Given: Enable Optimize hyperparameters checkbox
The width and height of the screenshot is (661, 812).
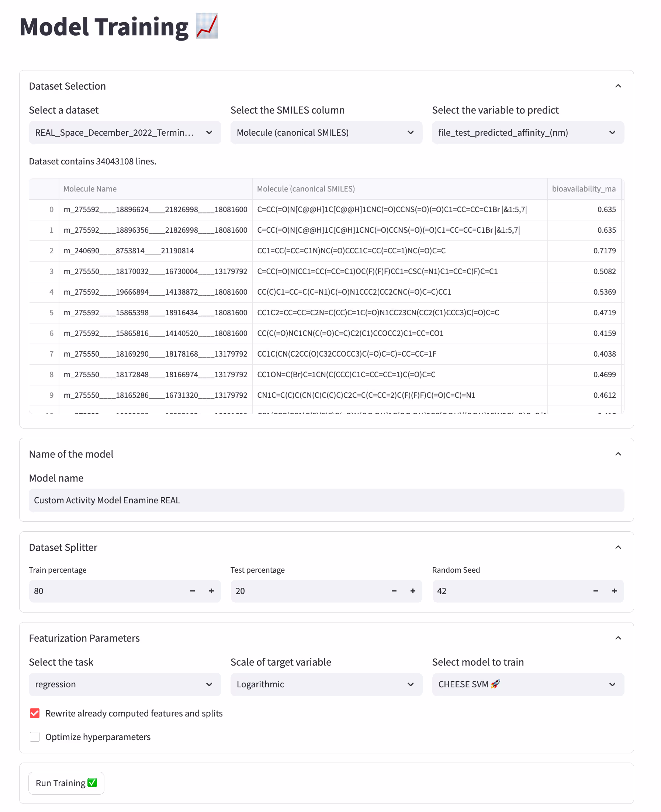Looking at the screenshot, I should click(35, 737).
